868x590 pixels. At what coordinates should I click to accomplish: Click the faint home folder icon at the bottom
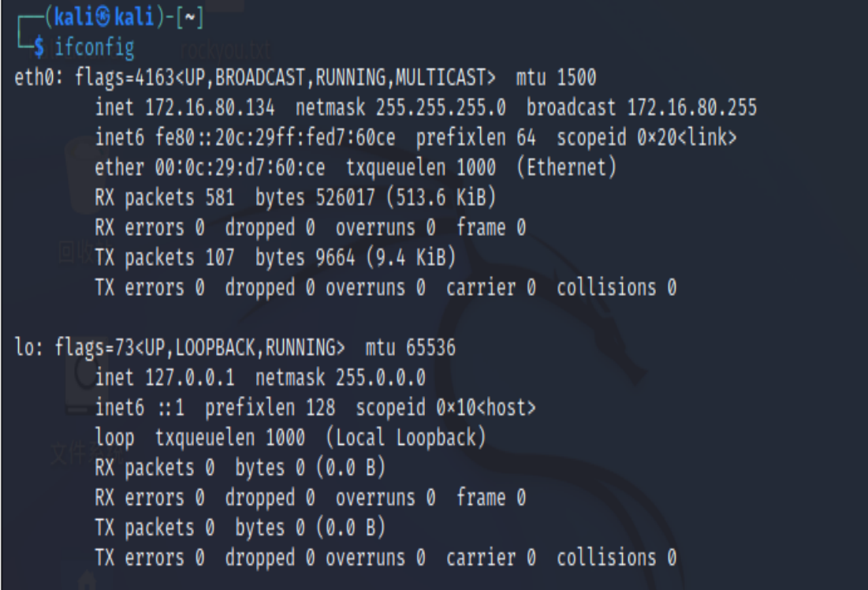pyautogui.click(x=87, y=581)
